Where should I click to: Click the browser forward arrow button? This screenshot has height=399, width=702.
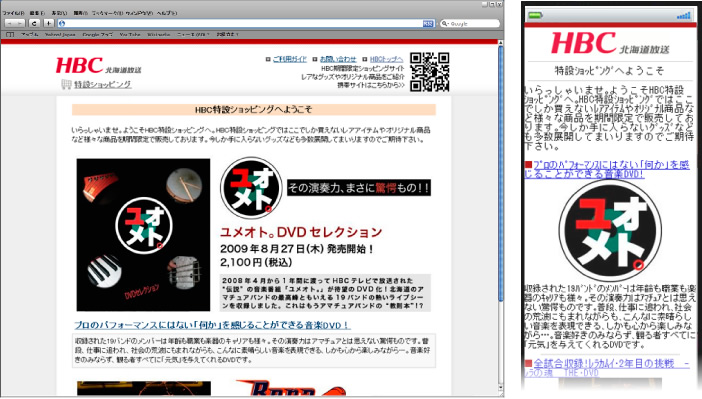pyautogui.click(x=21, y=23)
